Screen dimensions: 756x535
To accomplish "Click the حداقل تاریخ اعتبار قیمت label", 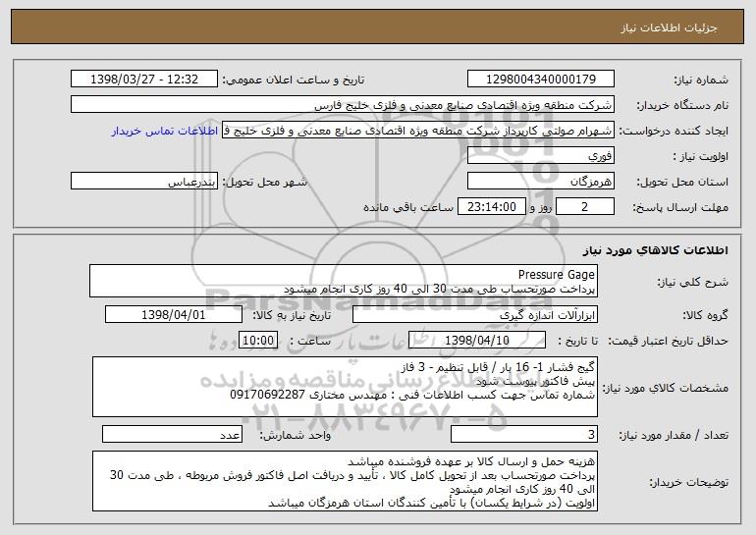I will coord(668,341).
